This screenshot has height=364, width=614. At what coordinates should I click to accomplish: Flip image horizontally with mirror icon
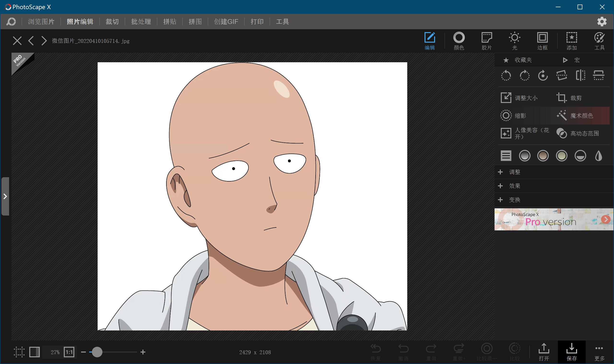[x=580, y=75]
